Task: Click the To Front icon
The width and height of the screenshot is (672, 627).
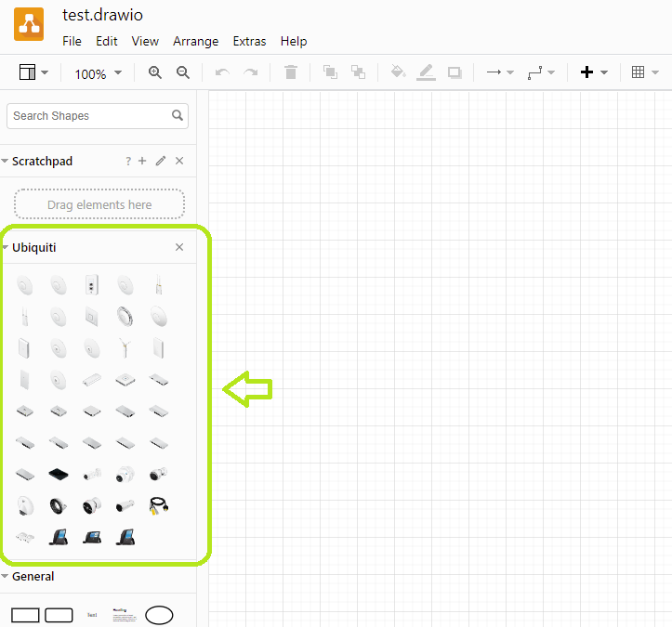Action: point(330,72)
